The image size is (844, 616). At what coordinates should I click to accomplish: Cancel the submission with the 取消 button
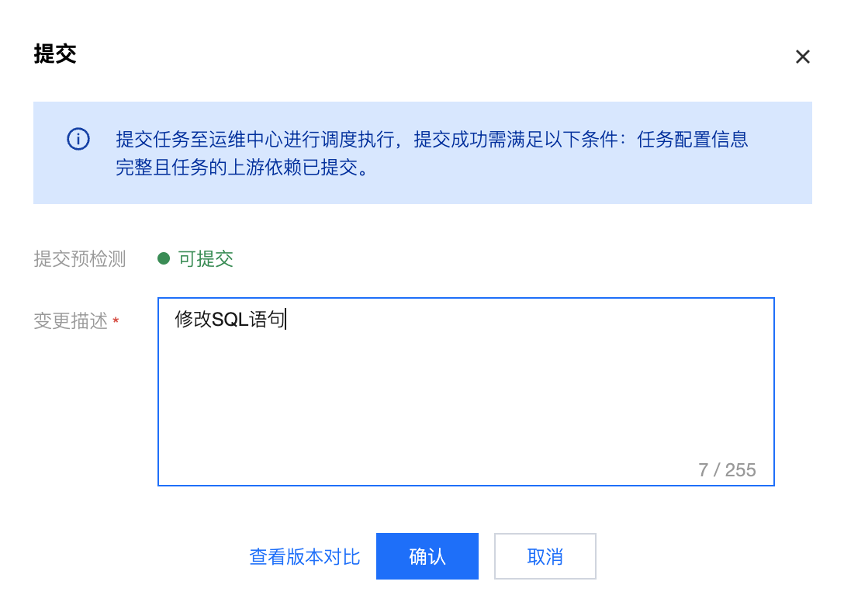[x=545, y=556]
